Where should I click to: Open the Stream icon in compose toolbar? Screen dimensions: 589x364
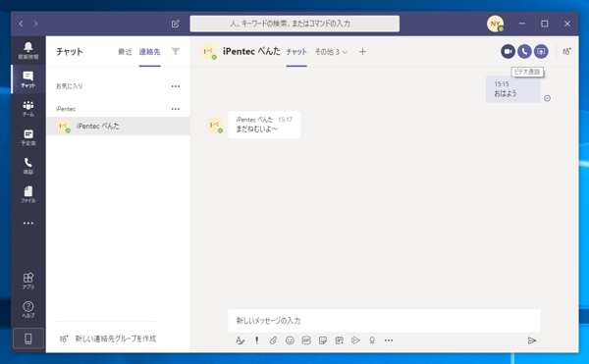[x=355, y=340]
